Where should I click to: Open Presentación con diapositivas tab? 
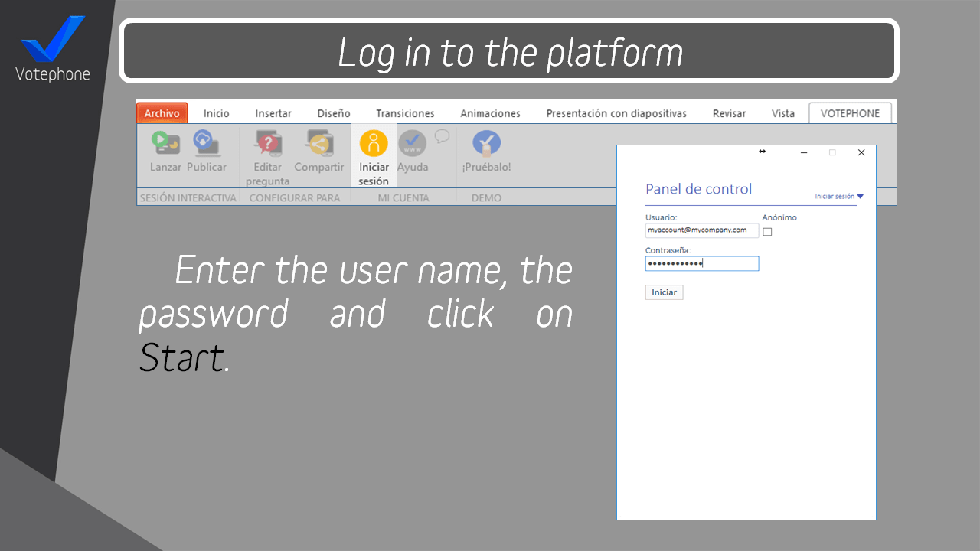coord(616,113)
